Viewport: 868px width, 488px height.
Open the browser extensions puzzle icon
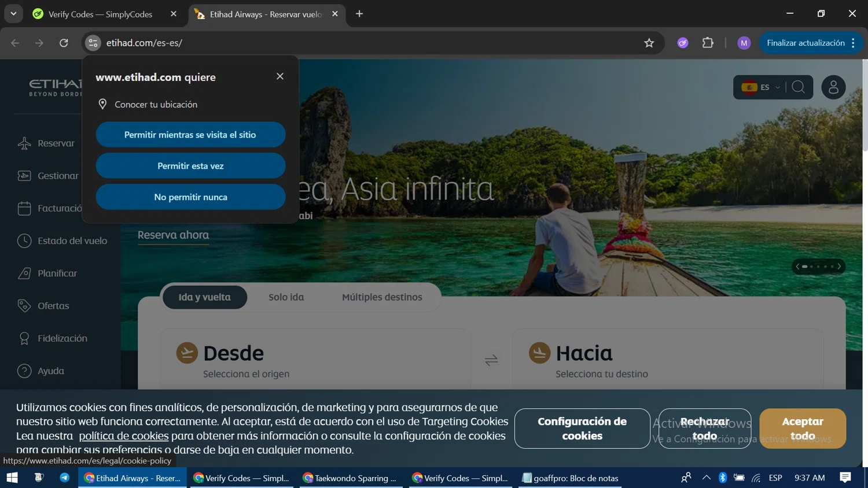click(708, 43)
